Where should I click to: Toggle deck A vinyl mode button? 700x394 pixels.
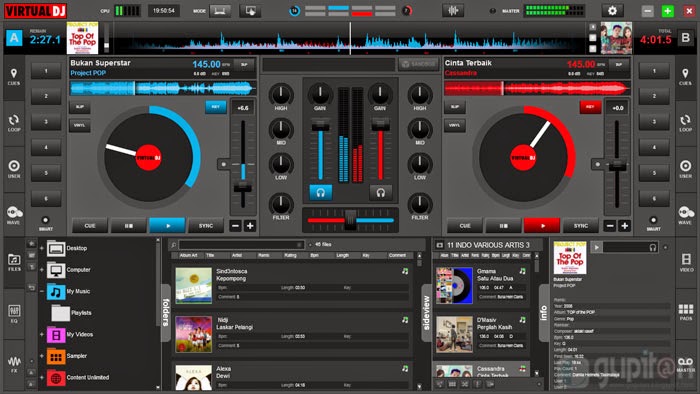click(80, 125)
